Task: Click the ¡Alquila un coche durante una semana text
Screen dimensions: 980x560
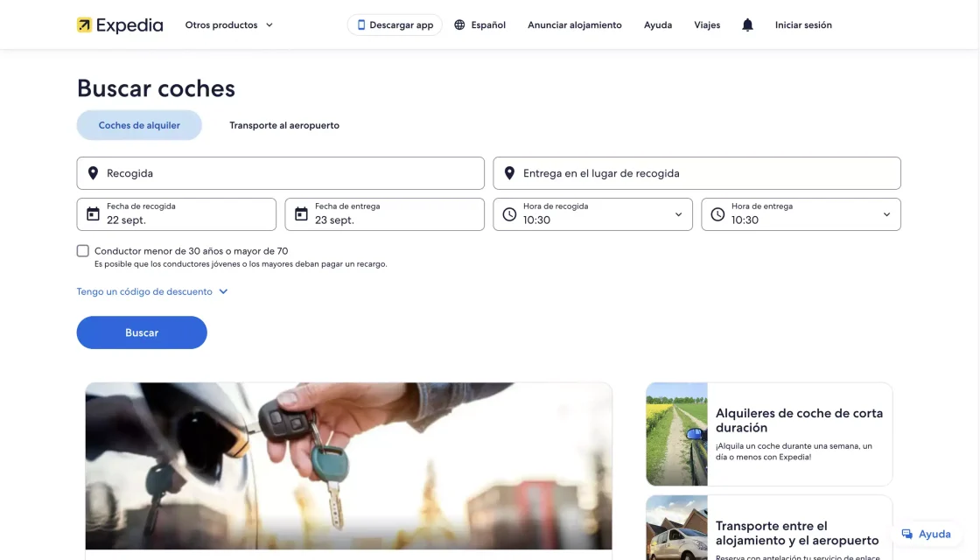Action: 794,451
